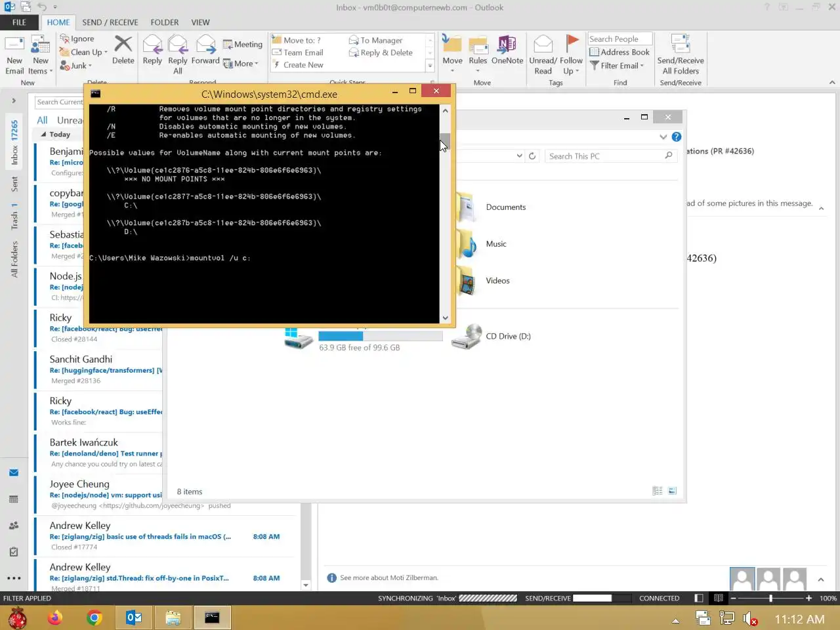Open the Address Book

tap(619, 52)
